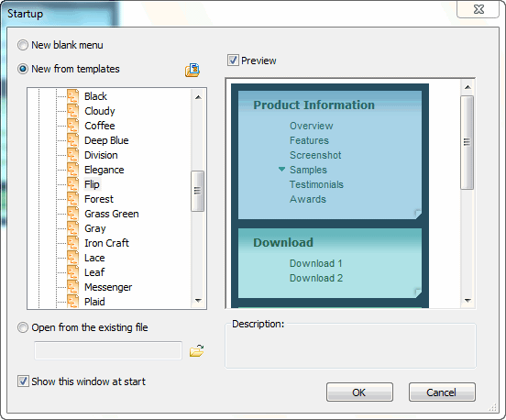Click the Coffee template icon
This screenshot has width=506, height=420.
point(72,126)
